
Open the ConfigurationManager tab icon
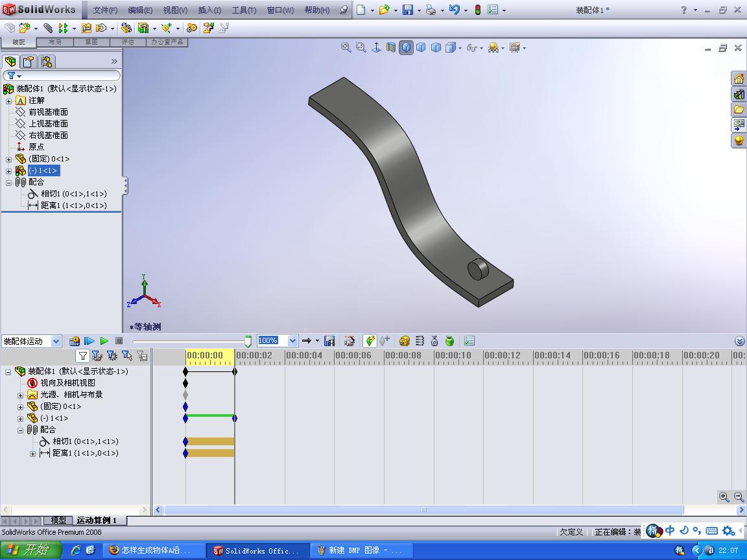click(46, 62)
